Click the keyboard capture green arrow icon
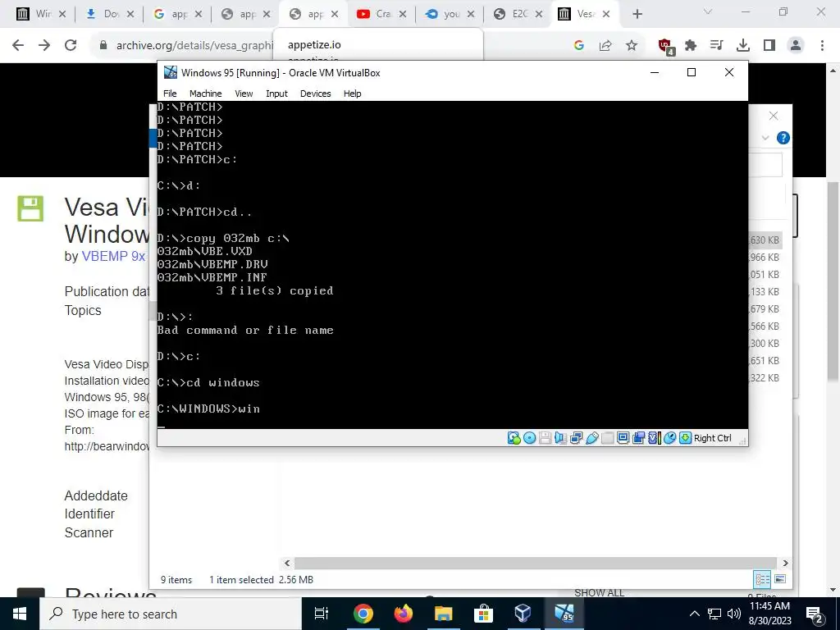Screen dimensions: 840x630 (x=685, y=438)
